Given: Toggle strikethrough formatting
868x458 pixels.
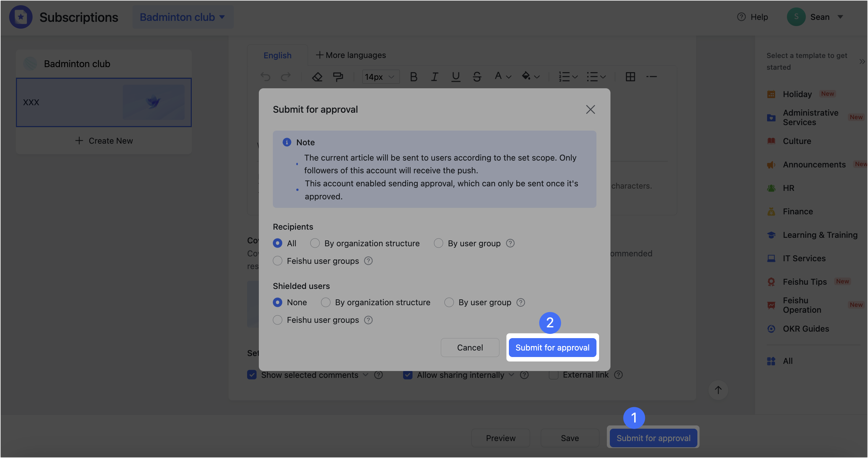Looking at the screenshot, I should (x=477, y=77).
